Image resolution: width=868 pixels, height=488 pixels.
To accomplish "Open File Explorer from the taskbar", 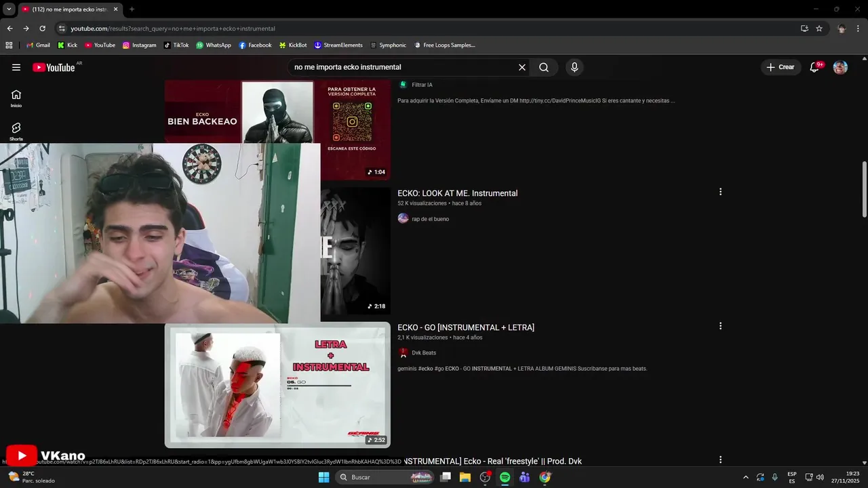I will tap(465, 477).
